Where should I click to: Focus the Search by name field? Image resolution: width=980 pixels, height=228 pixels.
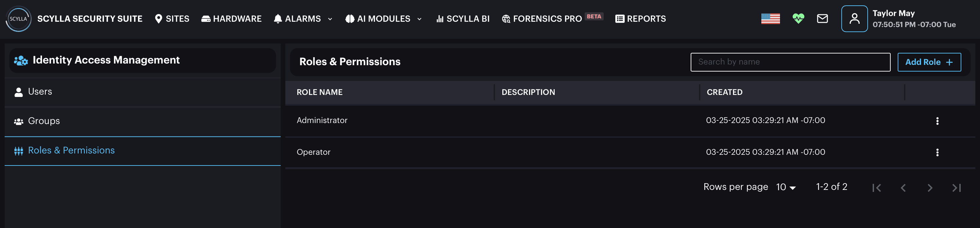coord(790,62)
